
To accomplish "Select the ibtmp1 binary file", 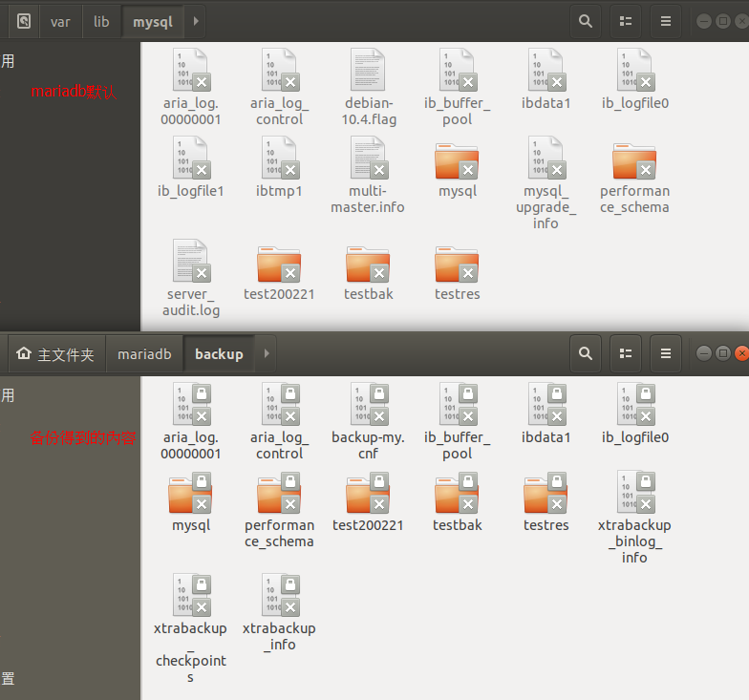I will (x=279, y=158).
